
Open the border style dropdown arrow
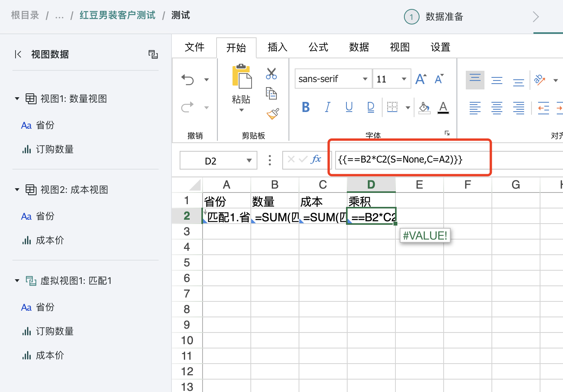(x=408, y=108)
